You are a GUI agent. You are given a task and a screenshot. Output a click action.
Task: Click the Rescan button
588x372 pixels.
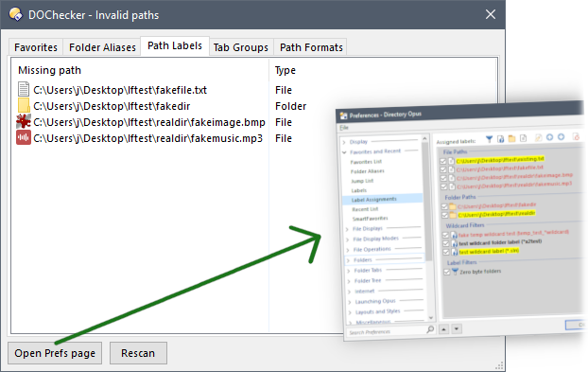point(138,353)
